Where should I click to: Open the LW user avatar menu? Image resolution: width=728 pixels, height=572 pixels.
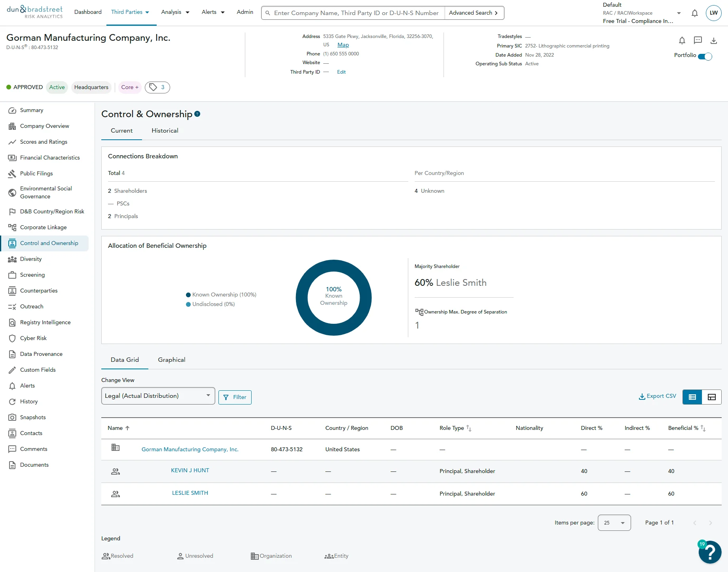713,13
